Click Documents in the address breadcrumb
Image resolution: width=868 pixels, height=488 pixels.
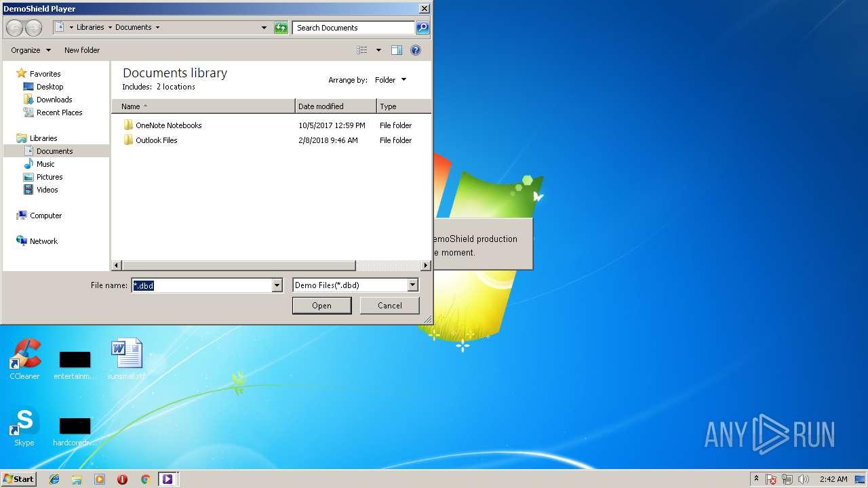[x=133, y=28]
